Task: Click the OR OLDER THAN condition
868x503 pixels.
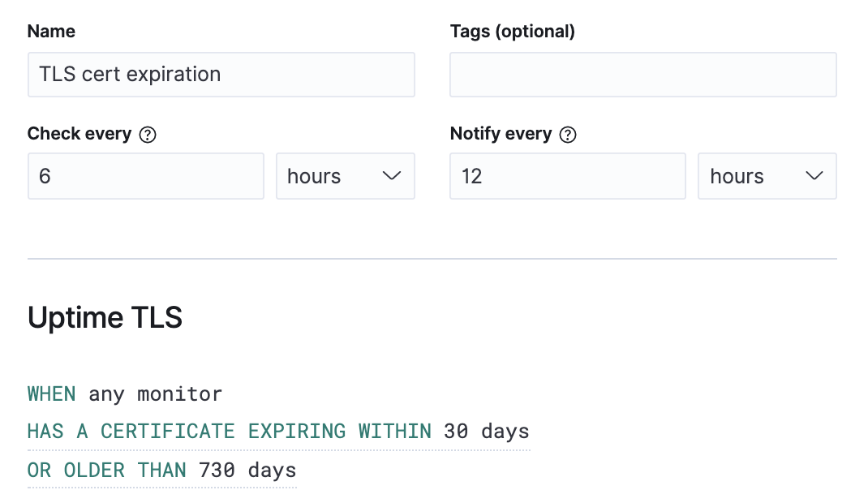Action: (x=105, y=470)
